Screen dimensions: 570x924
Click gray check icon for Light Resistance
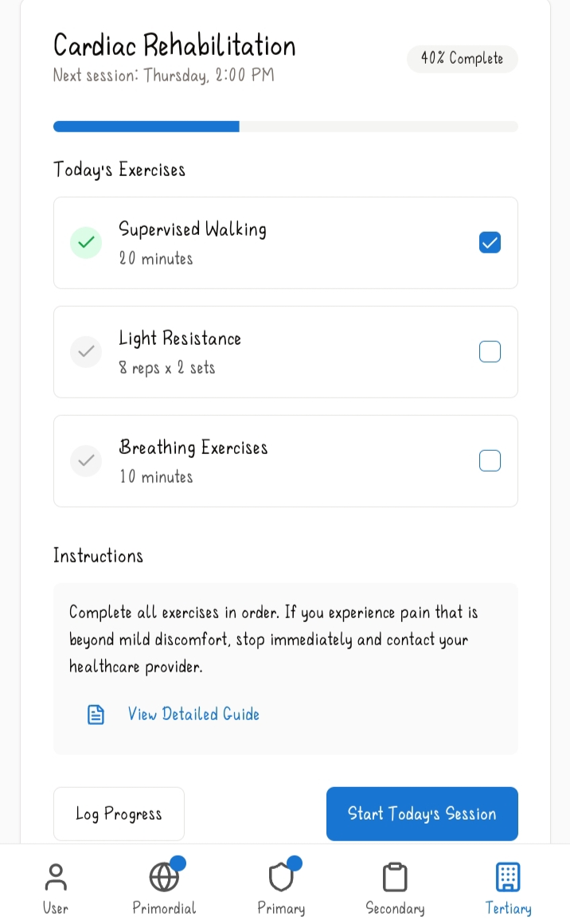(x=86, y=352)
